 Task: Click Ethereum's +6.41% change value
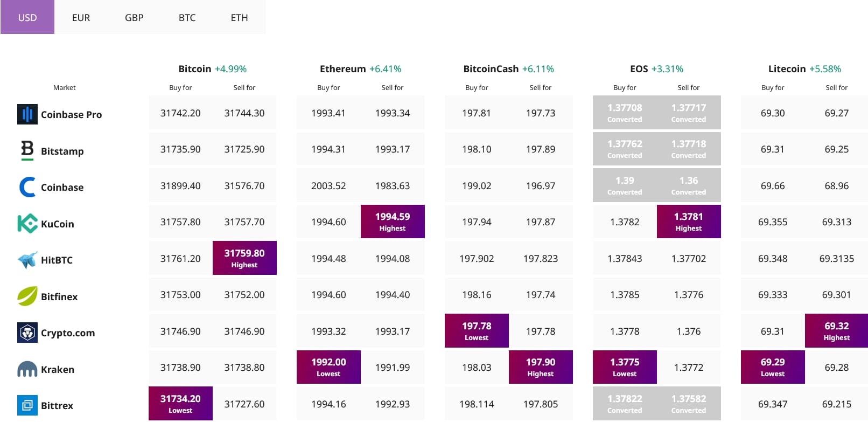pyautogui.click(x=385, y=68)
